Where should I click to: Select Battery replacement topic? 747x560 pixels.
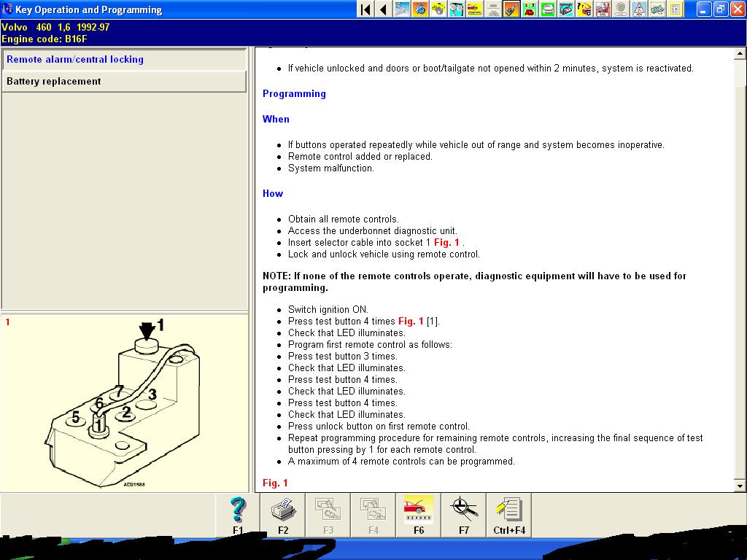124,82
